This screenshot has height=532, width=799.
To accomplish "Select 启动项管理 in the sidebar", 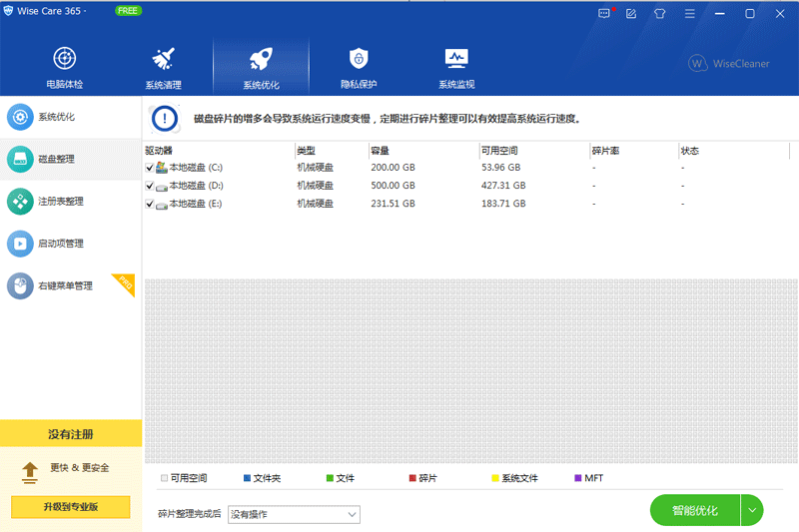I will (x=60, y=244).
